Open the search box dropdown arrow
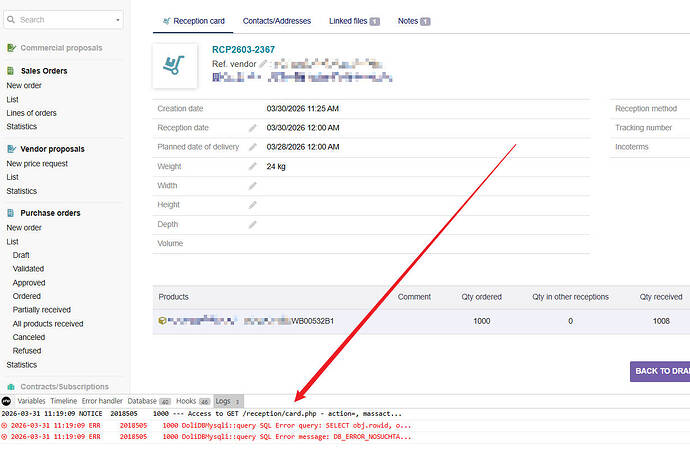 pyautogui.click(x=118, y=19)
